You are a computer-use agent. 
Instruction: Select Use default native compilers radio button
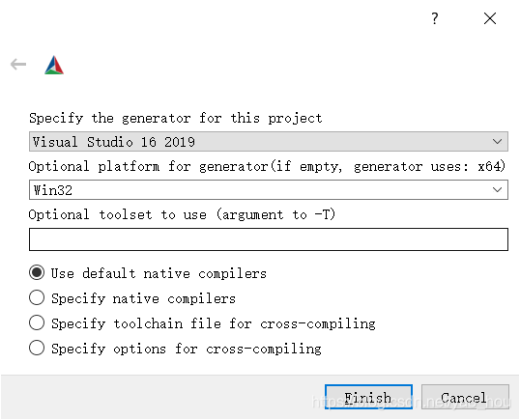[37, 272]
